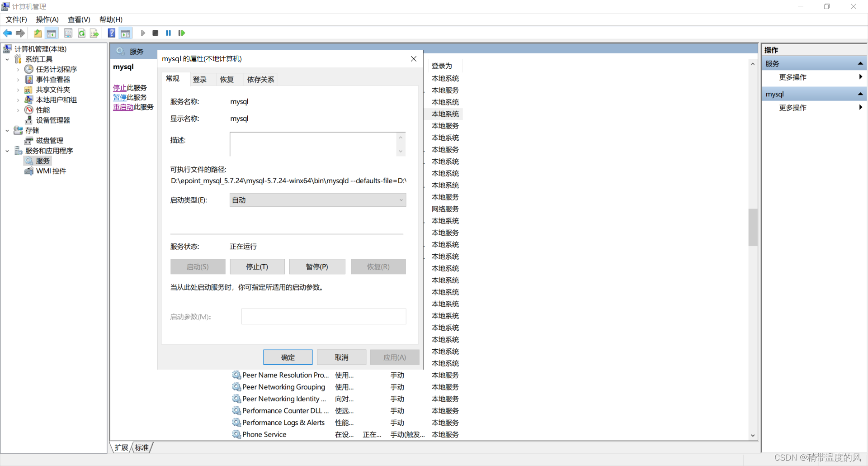
Task: Click the 共享文件夹 icon in the tree
Action: [29, 90]
